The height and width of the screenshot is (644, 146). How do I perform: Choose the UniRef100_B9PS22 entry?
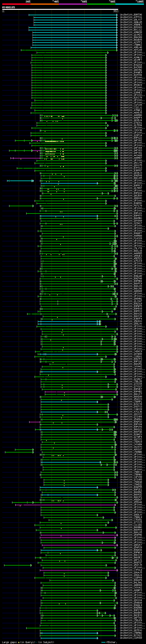click(x=131, y=138)
